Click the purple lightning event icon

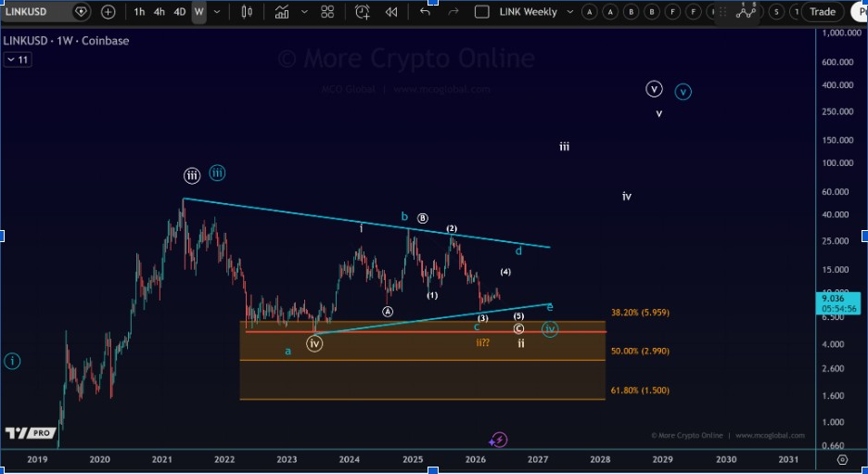click(499, 440)
